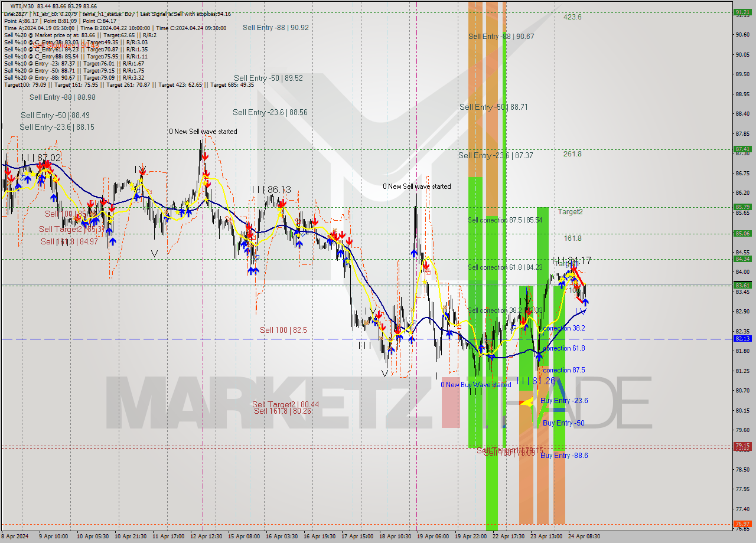The image size is (756, 543).
Task: Click the '261.8' Fibonacci level label
Action: click(x=572, y=154)
